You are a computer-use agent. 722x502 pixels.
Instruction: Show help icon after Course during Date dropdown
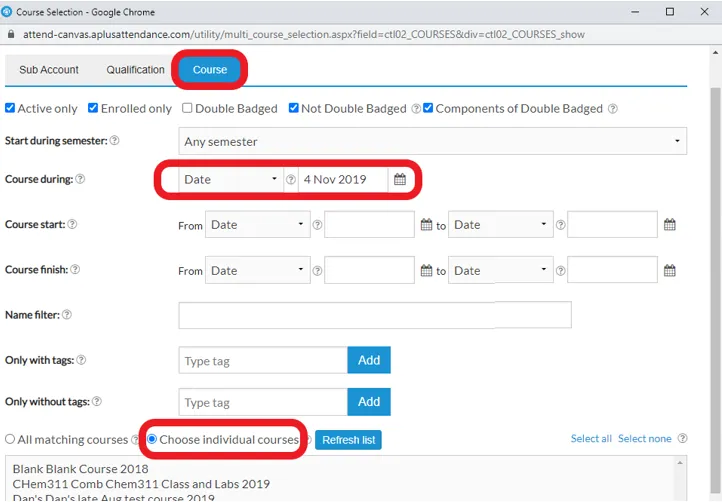coord(291,180)
